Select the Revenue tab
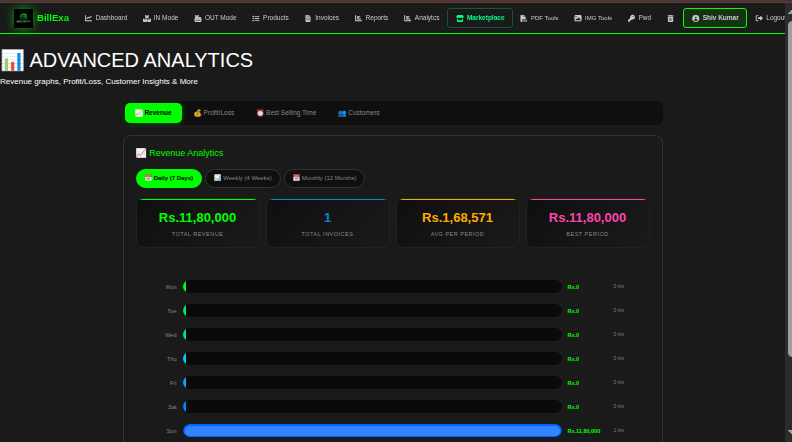Image resolution: width=792 pixels, height=442 pixels. coord(154,113)
